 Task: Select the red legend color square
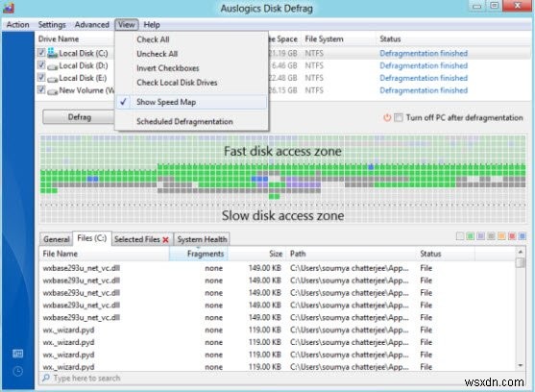pos(512,236)
